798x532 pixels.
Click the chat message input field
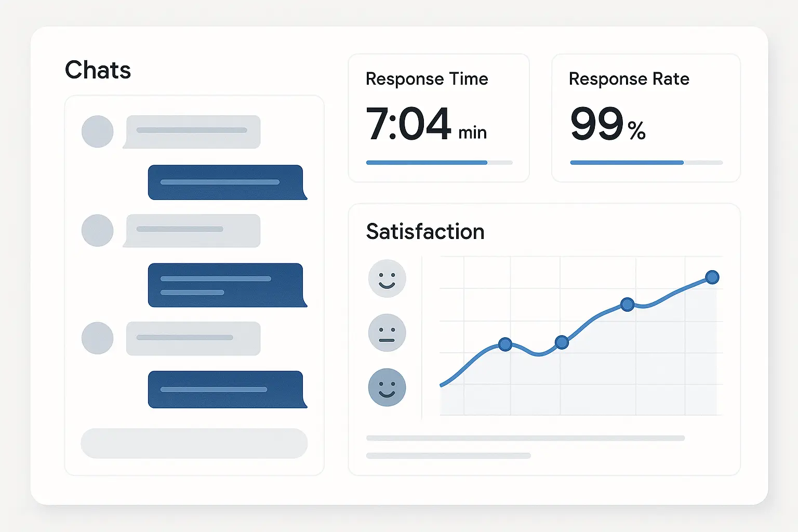(x=194, y=443)
